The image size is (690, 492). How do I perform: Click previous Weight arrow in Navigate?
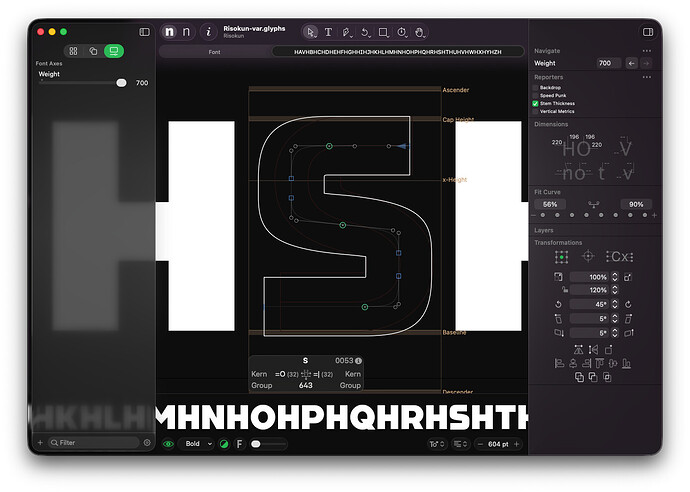(x=631, y=63)
